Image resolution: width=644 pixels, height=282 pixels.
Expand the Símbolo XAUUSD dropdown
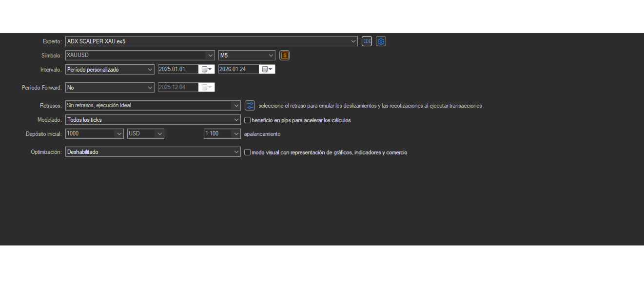[210, 56]
